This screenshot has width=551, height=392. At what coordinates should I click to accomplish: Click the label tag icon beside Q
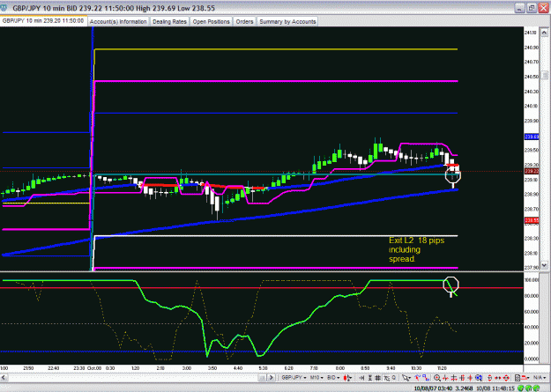coord(386,378)
